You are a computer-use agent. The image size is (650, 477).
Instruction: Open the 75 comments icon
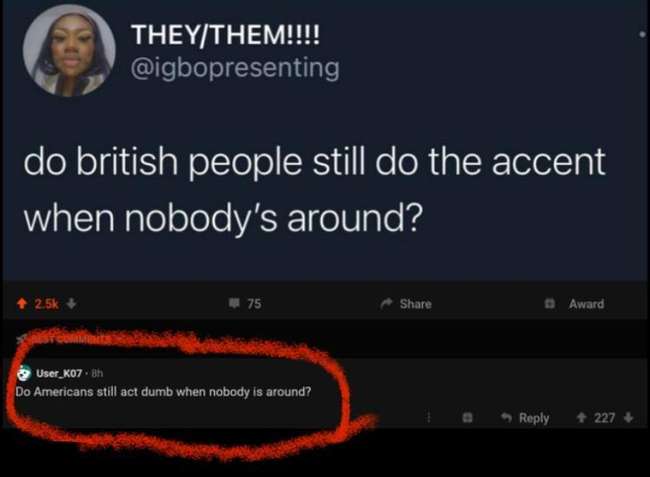pyautogui.click(x=234, y=303)
